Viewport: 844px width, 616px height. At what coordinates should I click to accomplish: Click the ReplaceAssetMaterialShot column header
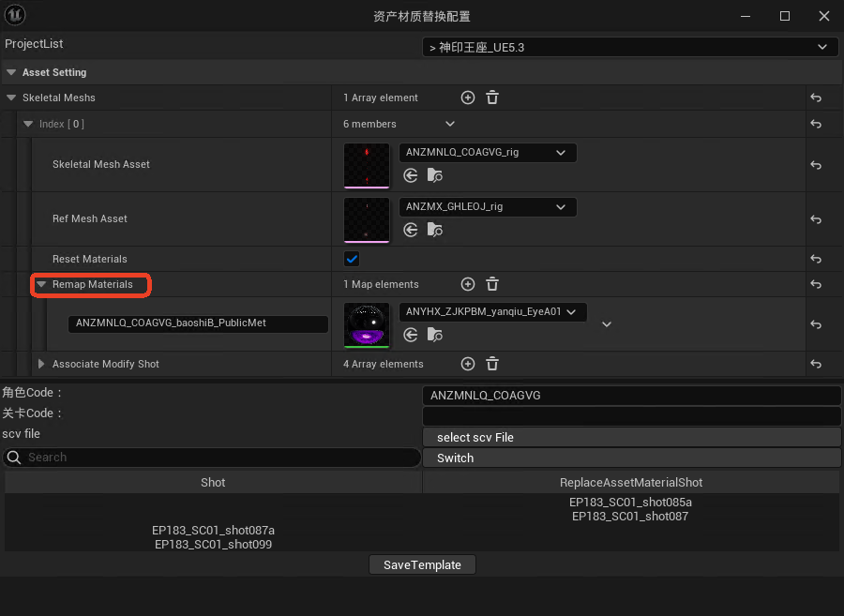coord(630,482)
